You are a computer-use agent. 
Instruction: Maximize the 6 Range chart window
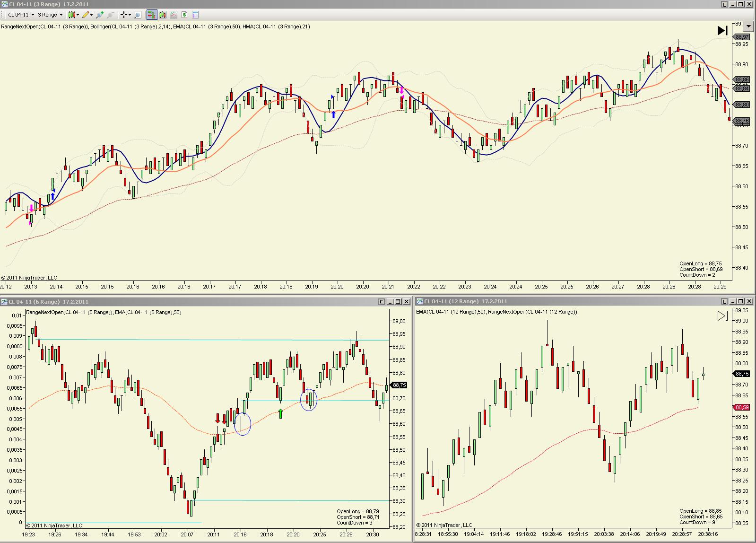coord(398,302)
